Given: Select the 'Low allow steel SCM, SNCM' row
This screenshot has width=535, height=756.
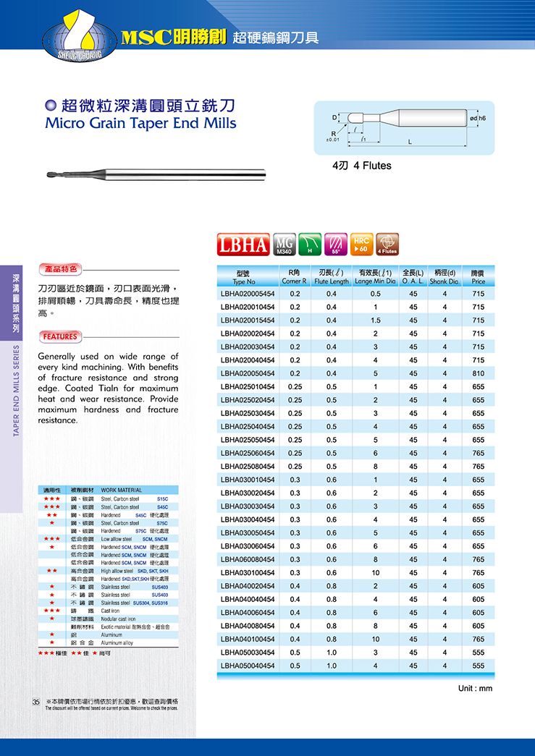Looking at the screenshot, I should 109,539.
